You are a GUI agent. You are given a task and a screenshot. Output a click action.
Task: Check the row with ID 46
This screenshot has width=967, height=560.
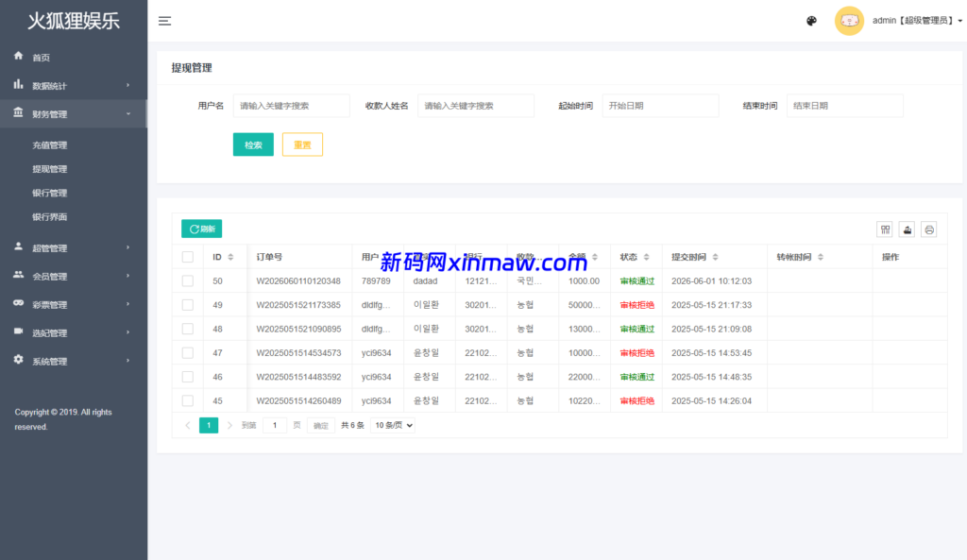188,377
